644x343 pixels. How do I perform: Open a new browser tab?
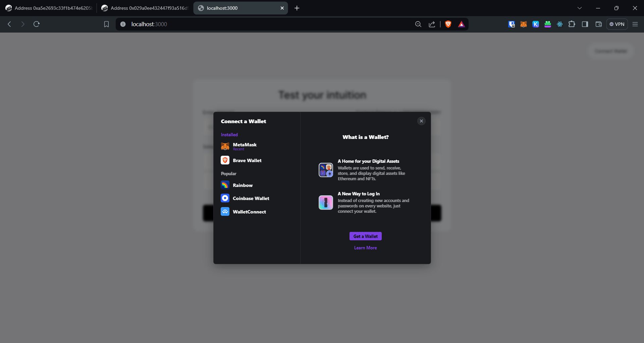click(297, 8)
